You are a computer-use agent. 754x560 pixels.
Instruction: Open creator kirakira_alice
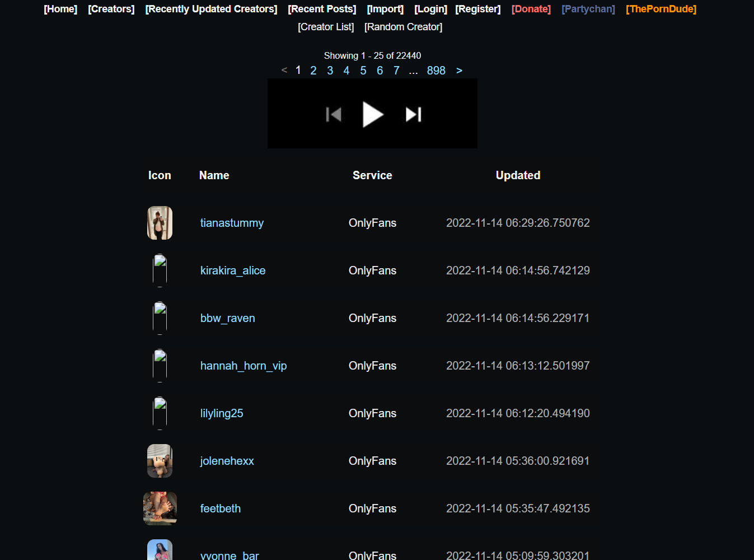(233, 270)
